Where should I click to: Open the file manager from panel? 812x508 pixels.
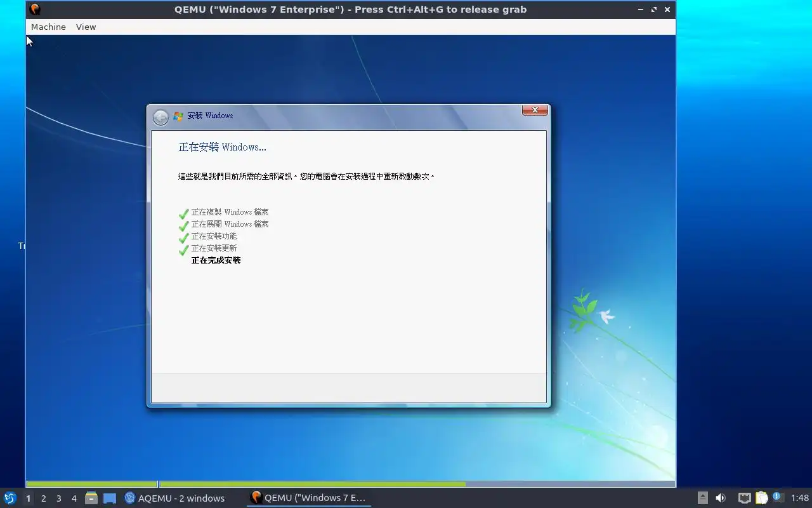91,498
